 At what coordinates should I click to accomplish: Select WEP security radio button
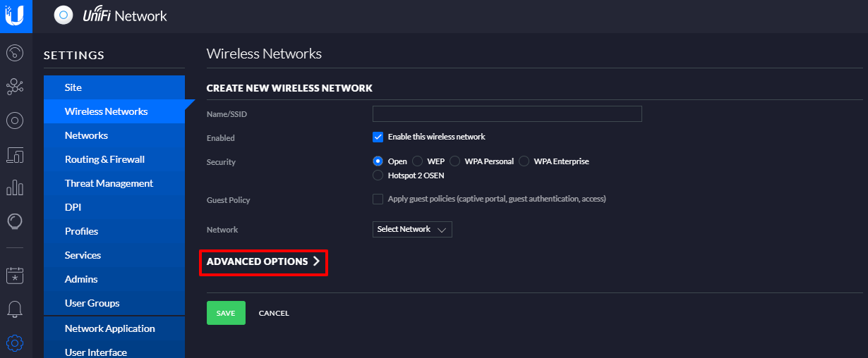point(418,161)
